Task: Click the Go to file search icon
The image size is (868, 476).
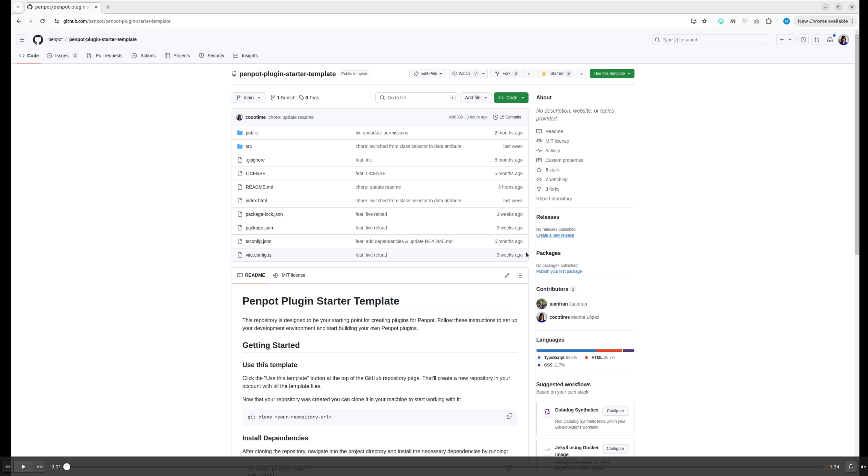Action: click(x=382, y=97)
